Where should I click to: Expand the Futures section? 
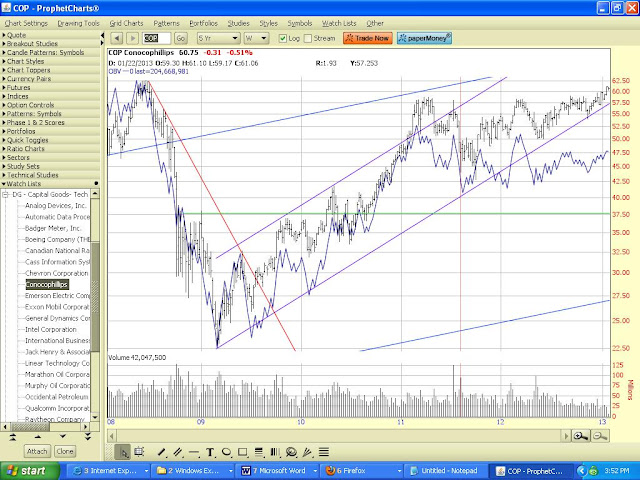click(x=50, y=88)
